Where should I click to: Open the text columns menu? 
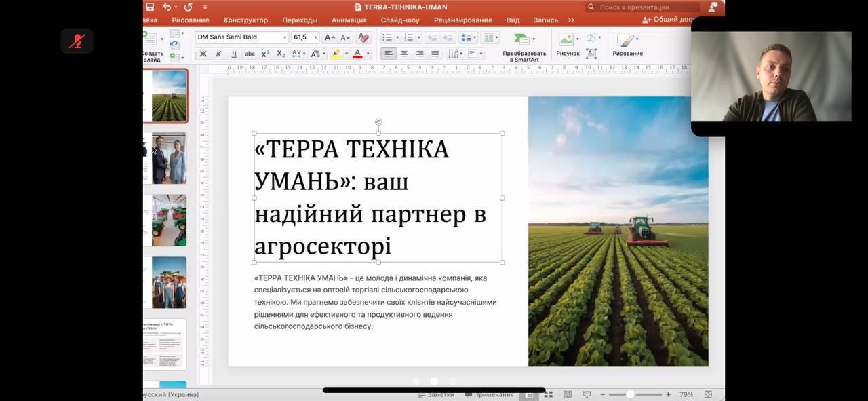pyautogui.click(x=490, y=37)
